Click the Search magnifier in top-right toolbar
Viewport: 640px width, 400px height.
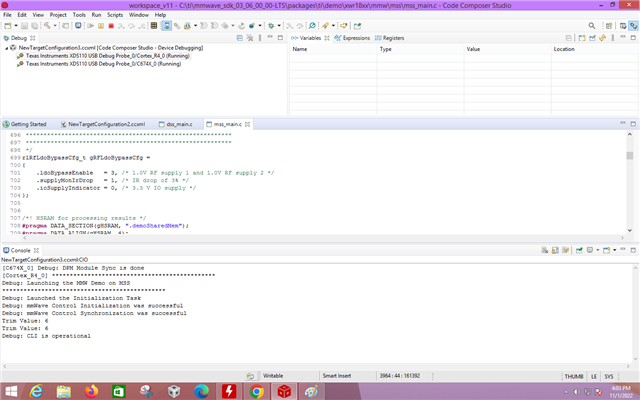pos(592,26)
